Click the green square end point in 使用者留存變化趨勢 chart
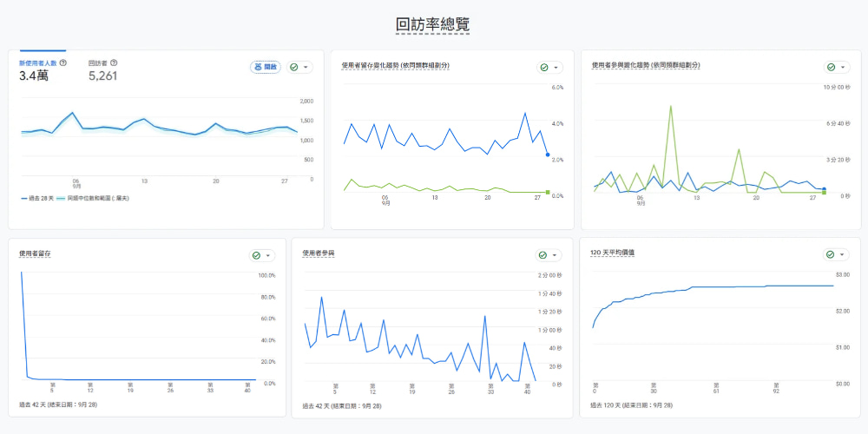This screenshot has width=868, height=434. pyautogui.click(x=548, y=192)
